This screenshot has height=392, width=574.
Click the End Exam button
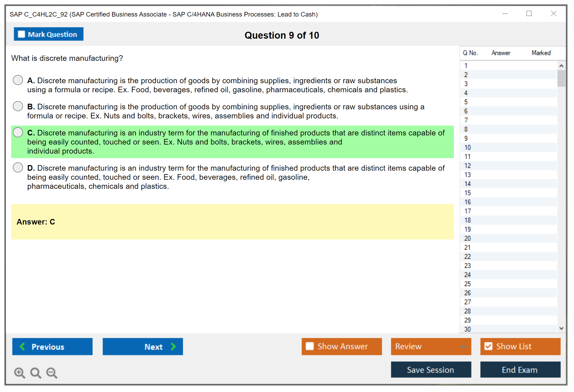[x=520, y=370]
